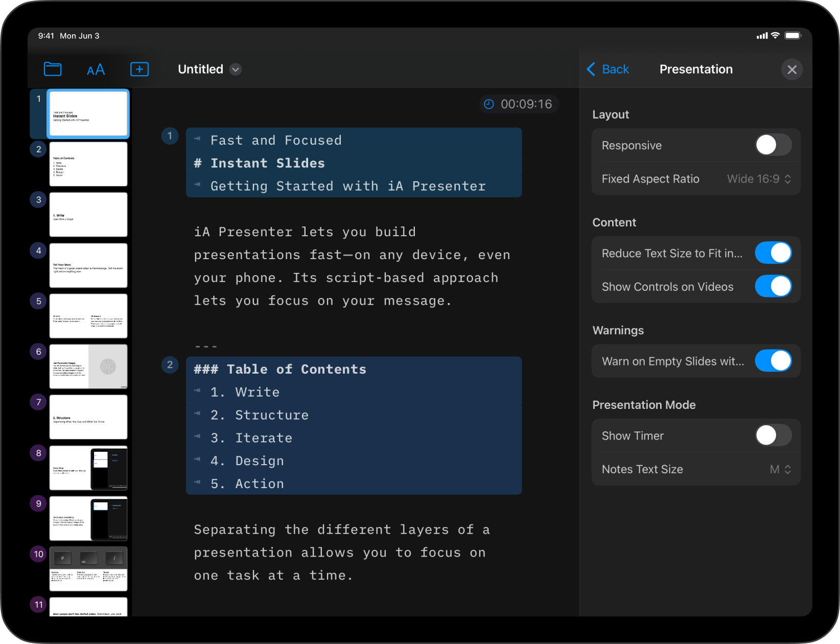This screenshot has width=840, height=644.
Task: Click 'Getting Started with iA Presenter' line
Action: 348,186
